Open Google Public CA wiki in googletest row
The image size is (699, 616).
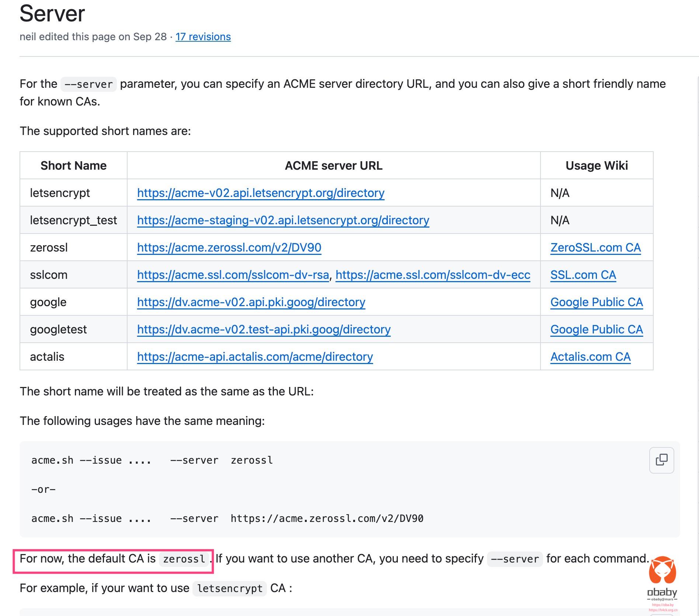597,329
